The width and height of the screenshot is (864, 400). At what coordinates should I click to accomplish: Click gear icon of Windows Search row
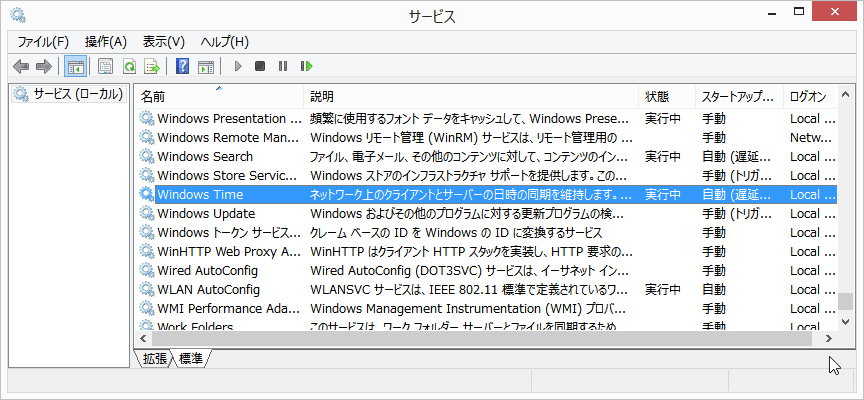[147, 156]
